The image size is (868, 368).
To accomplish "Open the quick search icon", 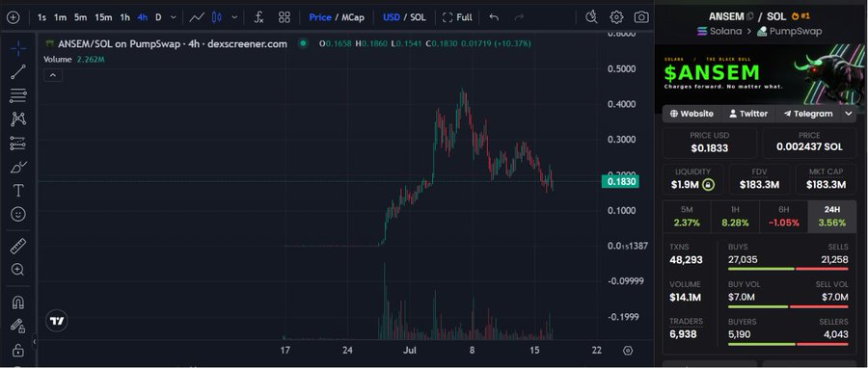I will point(591,17).
